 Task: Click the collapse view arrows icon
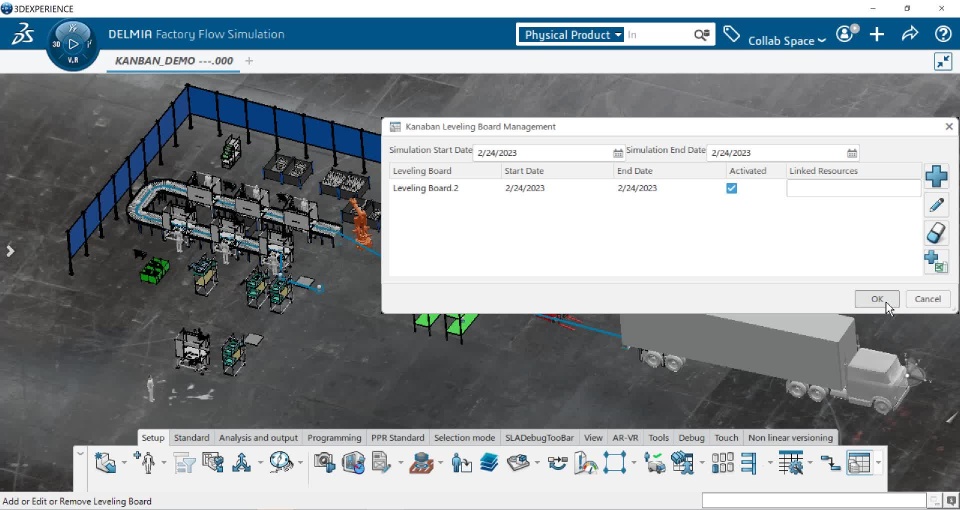coord(943,61)
